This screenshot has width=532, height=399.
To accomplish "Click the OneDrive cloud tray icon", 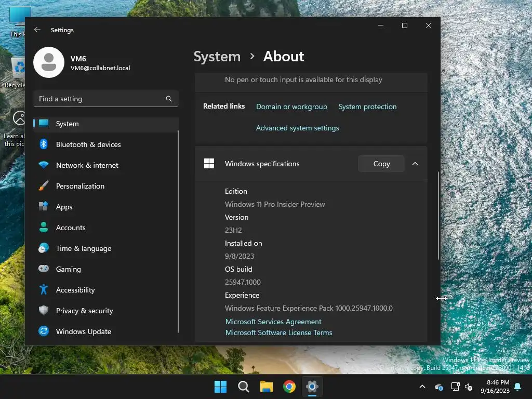I will click(438, 387).
